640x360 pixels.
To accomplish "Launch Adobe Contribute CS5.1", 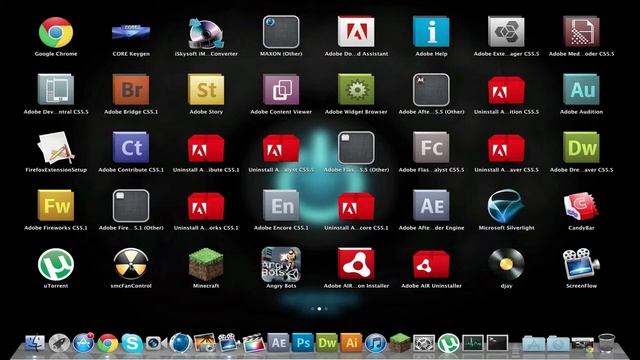I will pos(131,147).
